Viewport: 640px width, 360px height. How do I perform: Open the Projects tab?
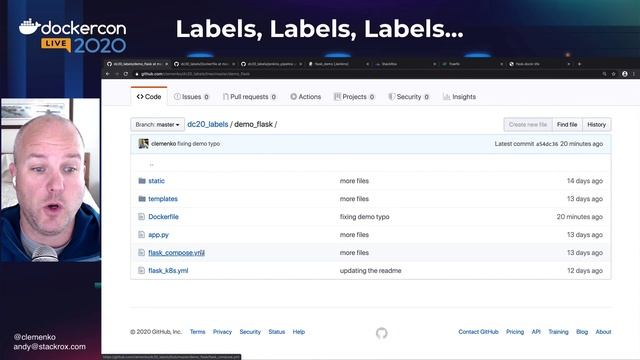(x=354, y=97)
